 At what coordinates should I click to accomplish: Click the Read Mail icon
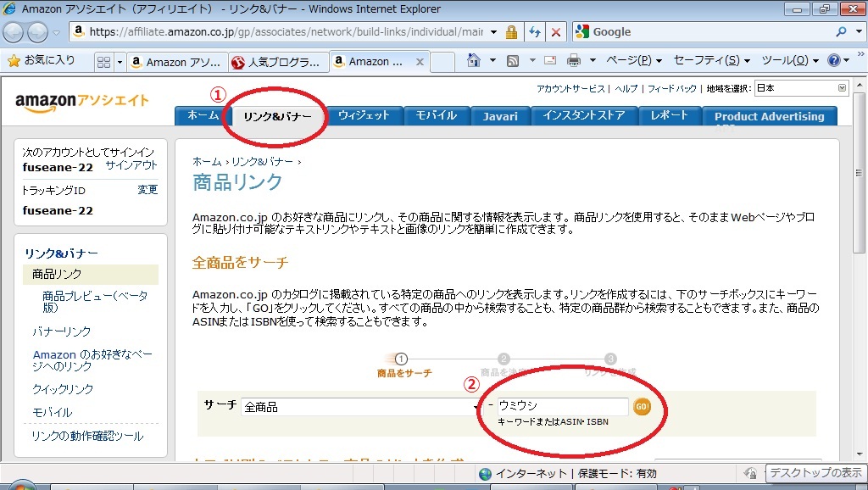550,60
